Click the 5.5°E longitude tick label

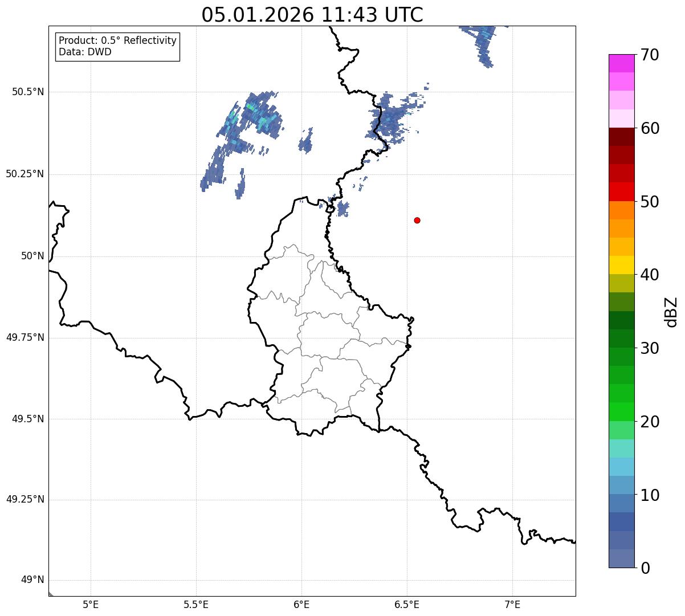[x=196, y=604]
